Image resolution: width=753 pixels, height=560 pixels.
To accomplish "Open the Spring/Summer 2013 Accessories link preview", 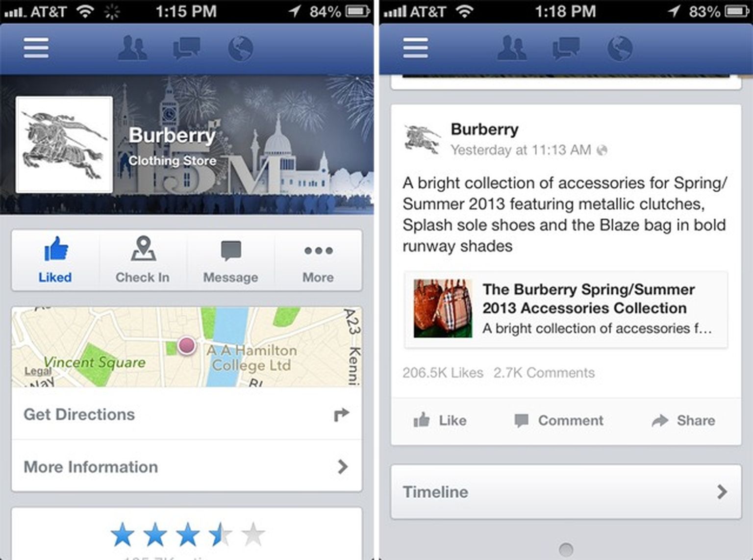I will tap(566, 309).
